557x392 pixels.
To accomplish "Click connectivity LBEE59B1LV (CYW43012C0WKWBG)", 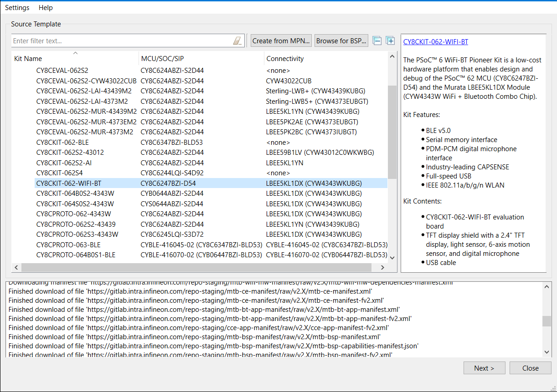I will click(320, 153).
